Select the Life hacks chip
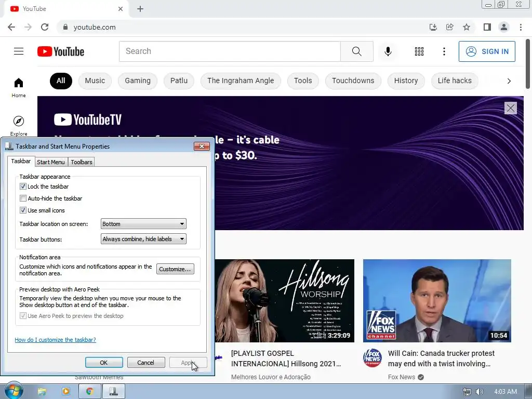532x399 pixels. [455, 81]
